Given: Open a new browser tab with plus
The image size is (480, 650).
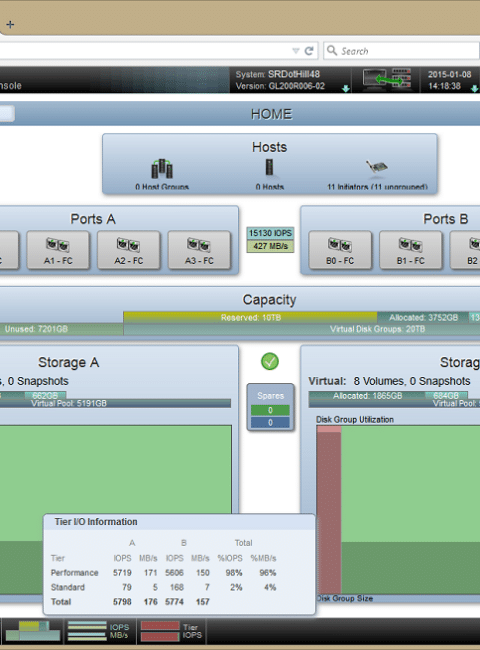Looking at the screenshot, I should coord(10,24).
